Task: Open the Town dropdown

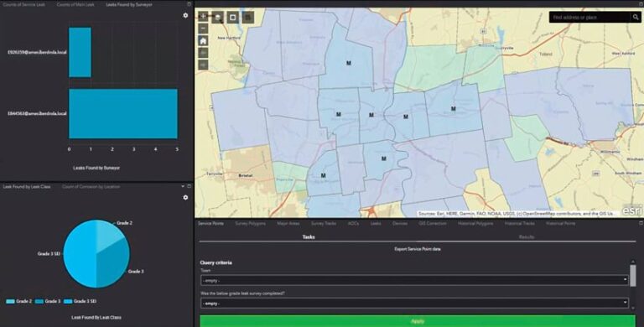Action: click(414, 280)
